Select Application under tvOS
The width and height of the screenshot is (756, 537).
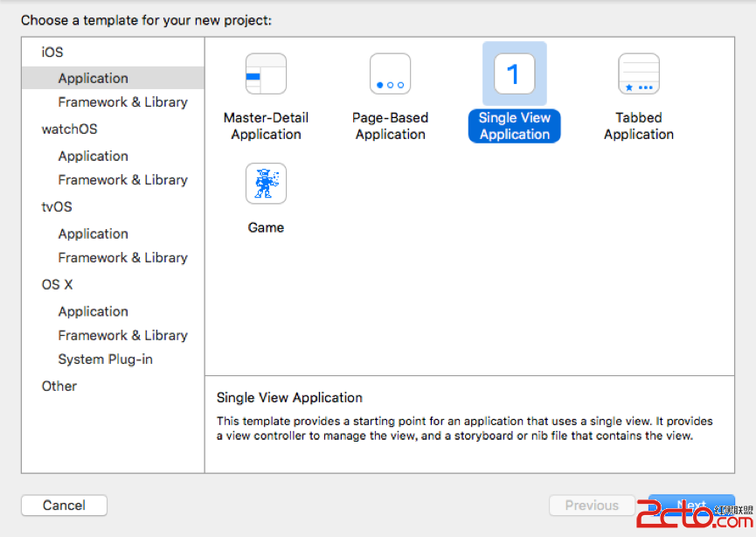pyautogui.click(x=94, y=234)
